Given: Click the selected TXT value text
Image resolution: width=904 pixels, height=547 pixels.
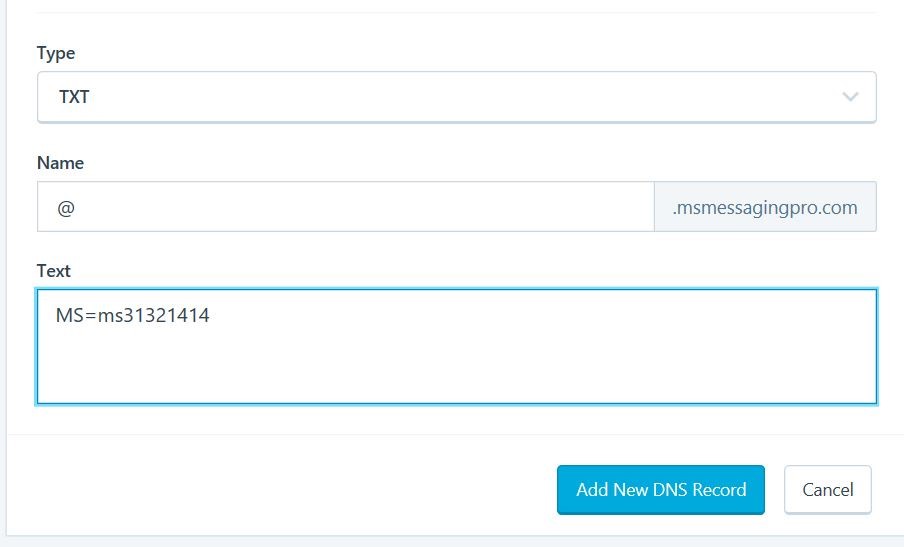Looking at the screenshot, I should point(75,97).
